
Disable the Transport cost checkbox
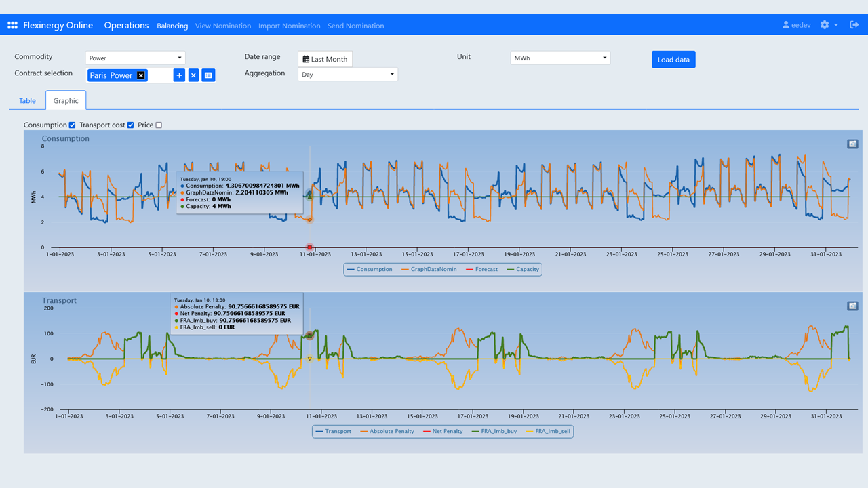coord(130,125)
